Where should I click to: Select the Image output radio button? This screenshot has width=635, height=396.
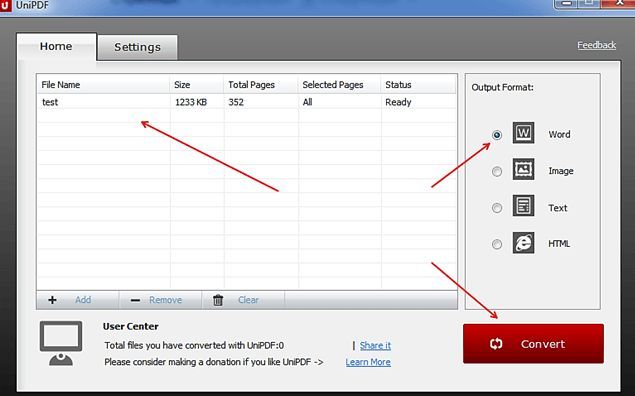coord(497,172)
